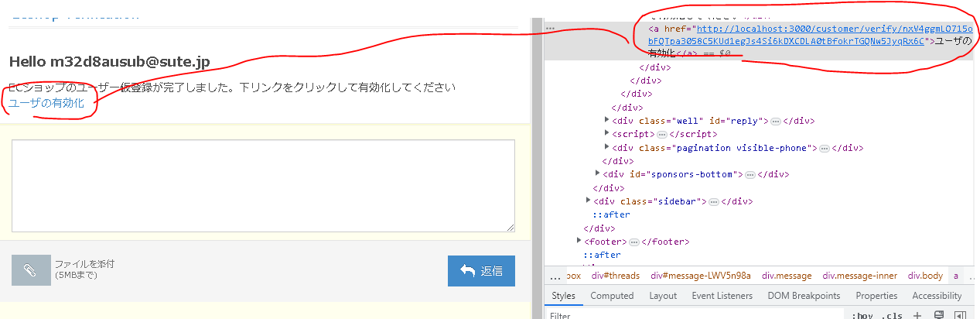Open the DOM Breakpoints tab

(x=804, y=296)
